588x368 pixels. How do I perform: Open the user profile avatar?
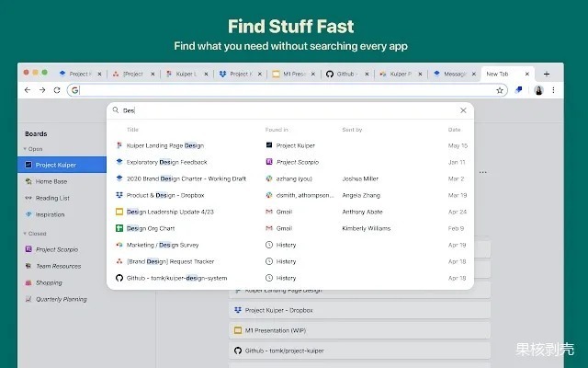(x=539, y=90)
